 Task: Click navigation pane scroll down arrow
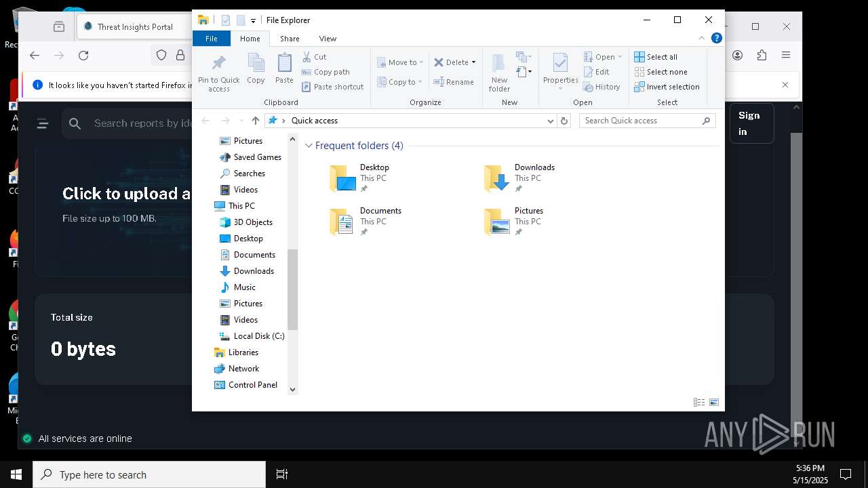coord(293,389)
